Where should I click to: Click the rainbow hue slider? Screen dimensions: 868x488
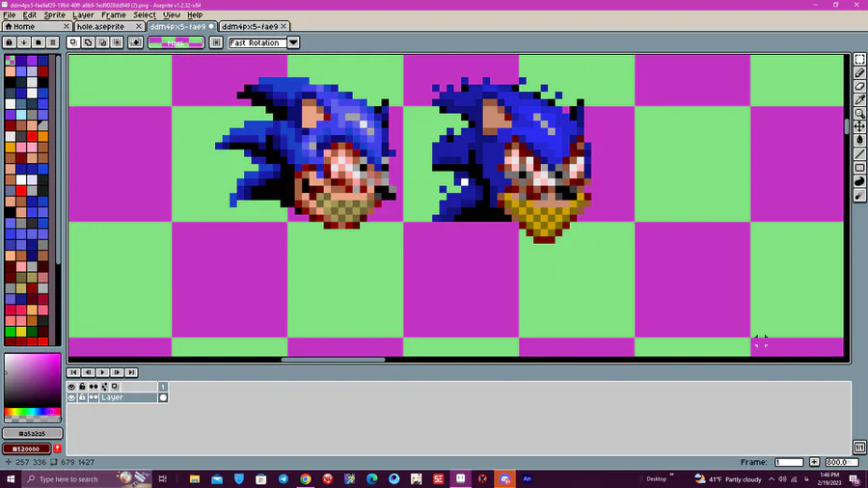(x=32, y=412)
